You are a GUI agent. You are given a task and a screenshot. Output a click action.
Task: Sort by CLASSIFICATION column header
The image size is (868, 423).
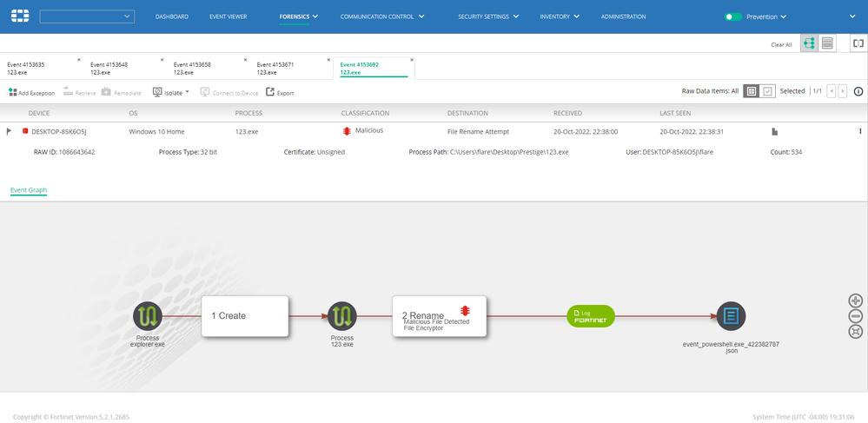tap(365, 113)
